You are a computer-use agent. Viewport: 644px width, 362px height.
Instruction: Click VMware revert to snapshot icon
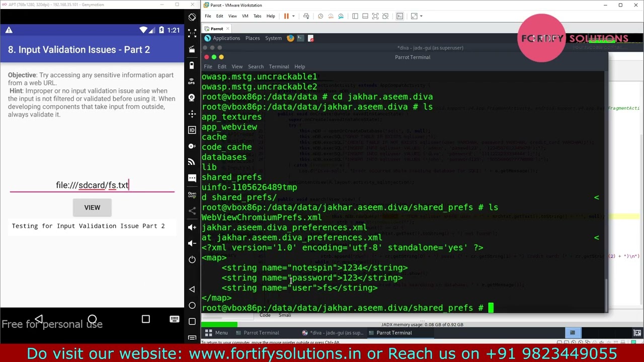pyautogui.click(x=331, y=16)
